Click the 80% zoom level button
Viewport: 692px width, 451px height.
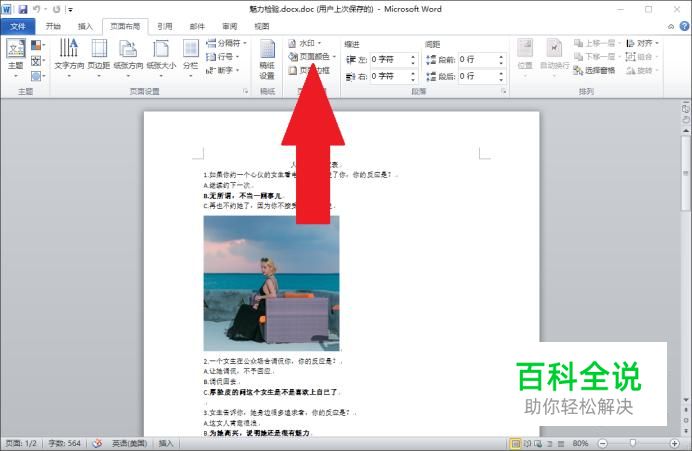580,443
